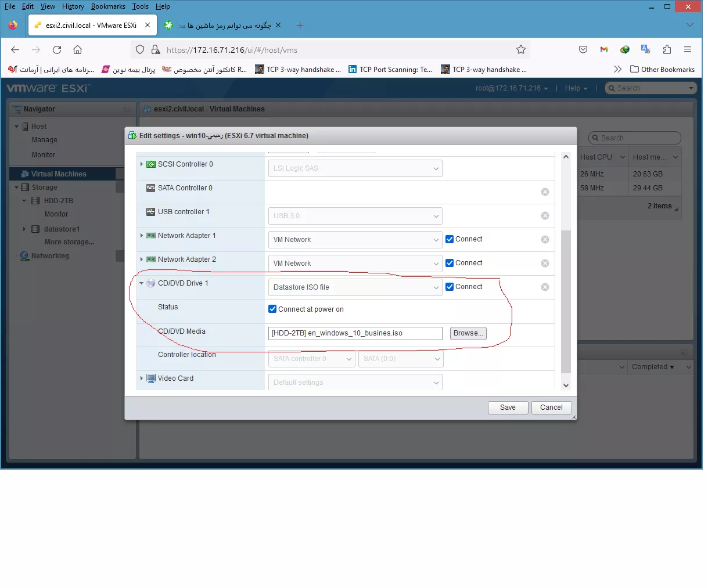
Task: Open the Network Adapter 2 VM Network dropdown
Action: 355,264
